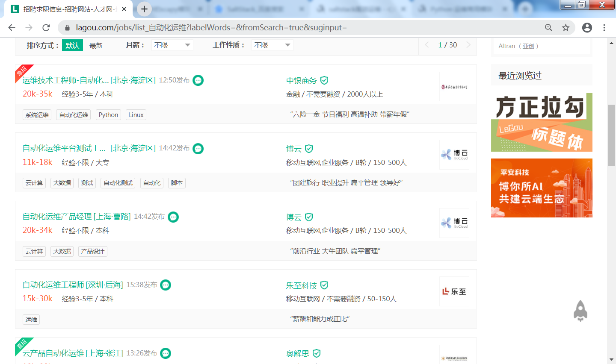Image resolution: width=616 pixels, height=364 pixels.
Task: Click the 平安科技 博你所AI banner
Action: (542, 188)
